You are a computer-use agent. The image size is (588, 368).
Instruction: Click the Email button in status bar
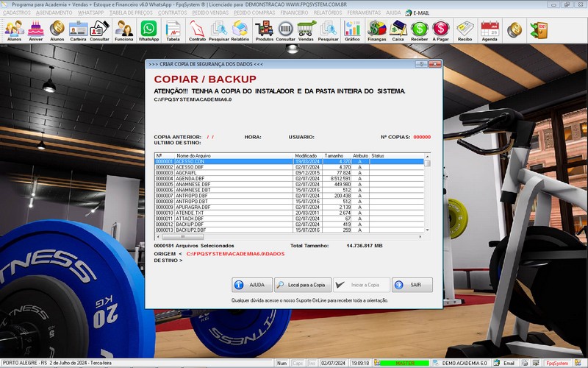(505, 363)
